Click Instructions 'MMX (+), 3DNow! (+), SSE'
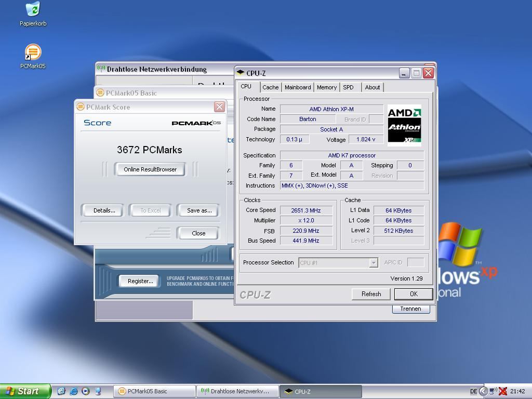Image resolution: width=532 pixels, height=399 pixels. (352, 185)
